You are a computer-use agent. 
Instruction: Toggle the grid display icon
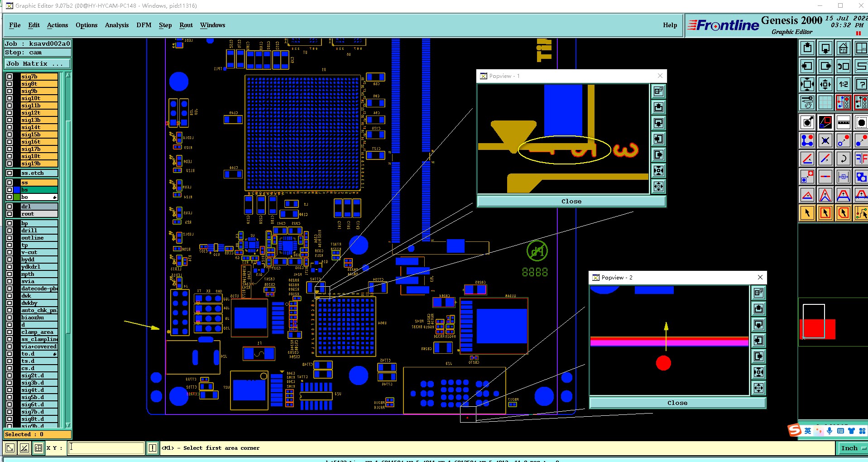click(825, 102)
